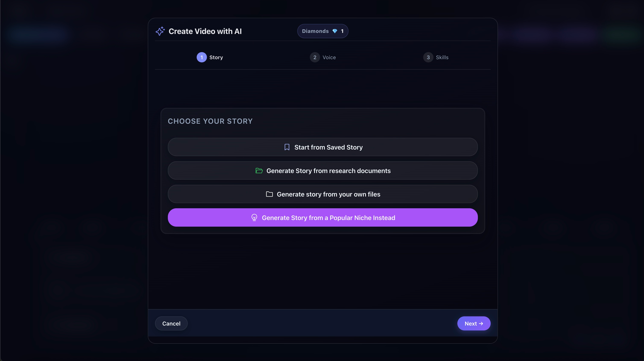The image size is (644, 361).
Task: Click the arrow icon inside the Next button
Action: click(x=482, y=323)
